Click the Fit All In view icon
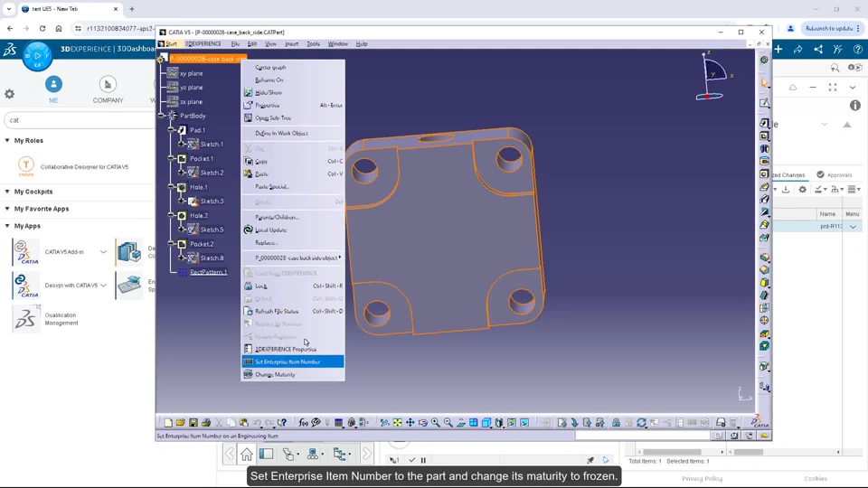The width and height of the screenshot is (868, 488). click(398, 423)
